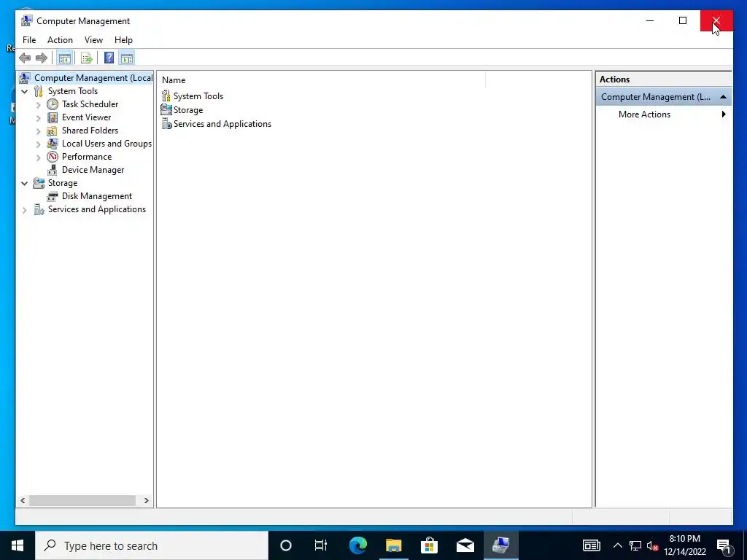Image resolution: width=747 pixels, height=560 pixels.
Task: Expand the Local Users and Groups node
Action: tap(39, 144)
